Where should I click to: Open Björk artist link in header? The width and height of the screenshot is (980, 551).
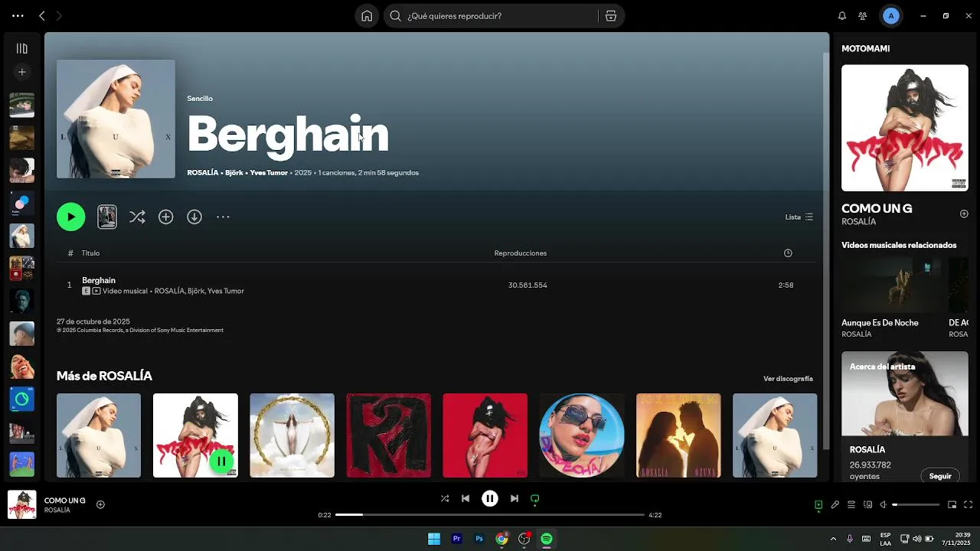234,172
